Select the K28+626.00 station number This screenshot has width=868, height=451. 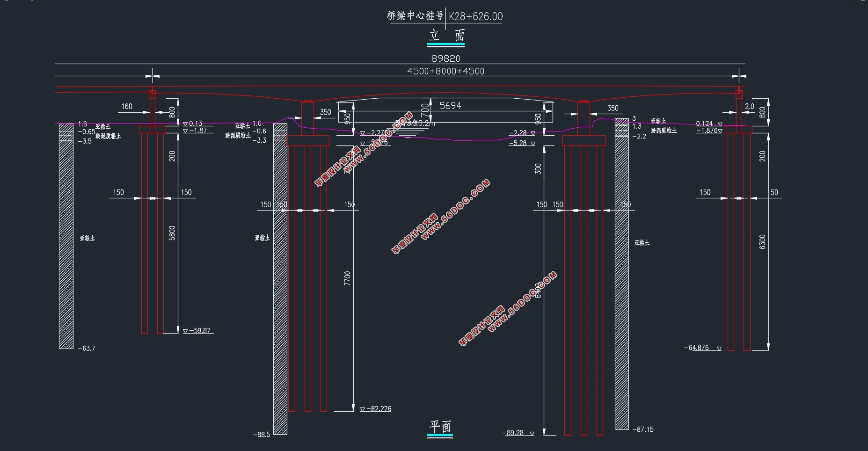[475, 16]
